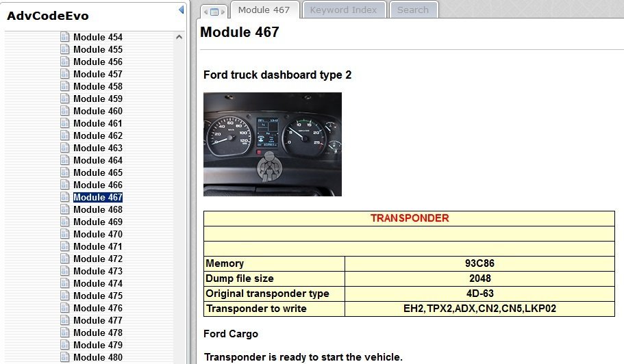The height and width of the screenshot is (364, 624).
Task: Select Module 456 tree entry
Action: point(98,62)
